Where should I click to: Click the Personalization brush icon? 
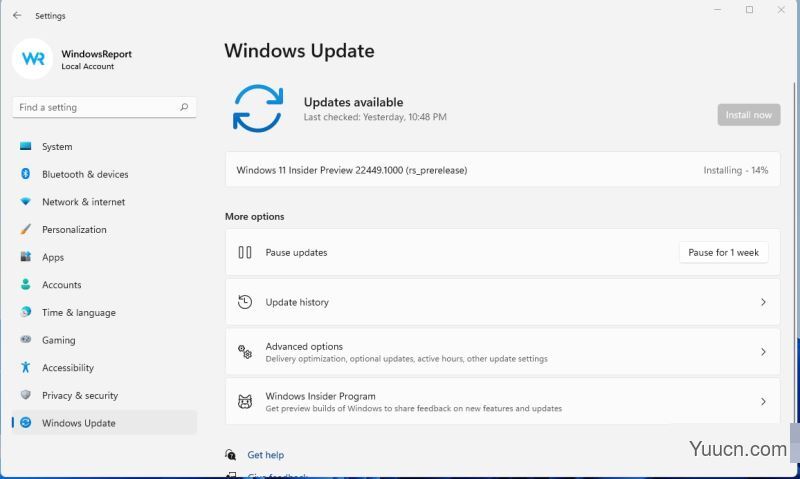[x=26, y=229]
